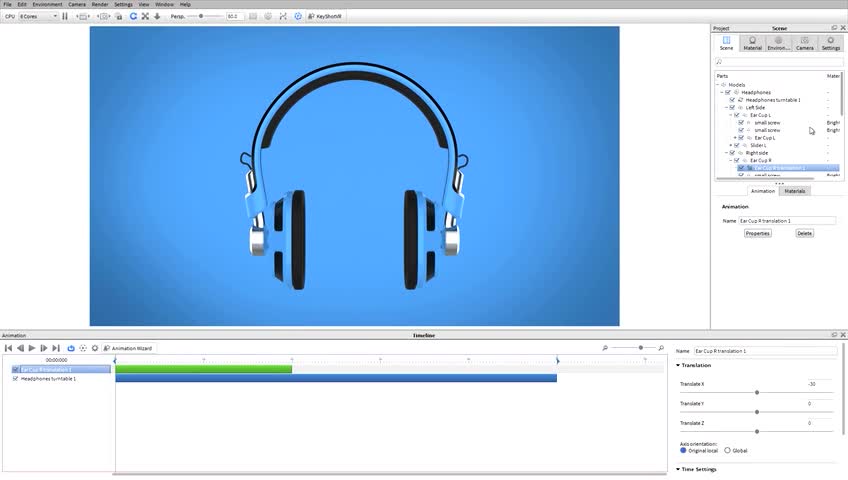848x480 pixels.
Task: Disable Headphones turntable 1 in timeline list
Action: click(x=15, y=379)
